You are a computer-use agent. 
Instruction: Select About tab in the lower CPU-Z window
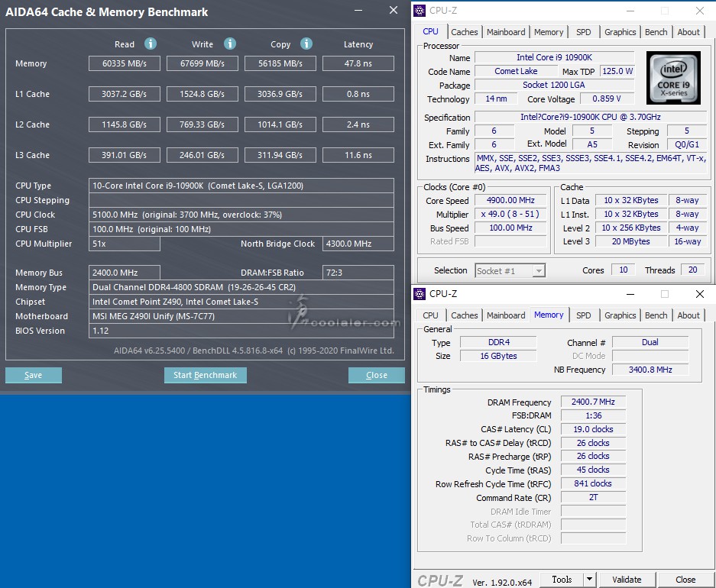[x=688, y=315]
